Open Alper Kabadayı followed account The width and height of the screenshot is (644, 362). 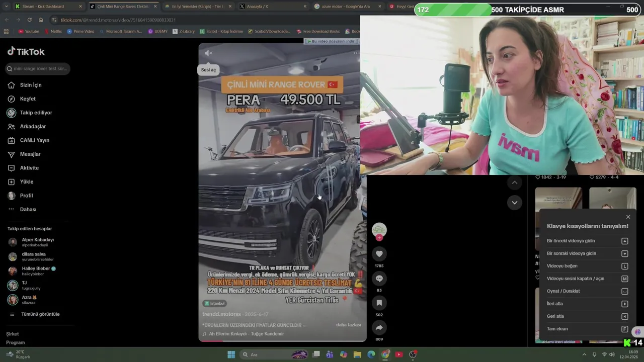(x=33, y=242)
